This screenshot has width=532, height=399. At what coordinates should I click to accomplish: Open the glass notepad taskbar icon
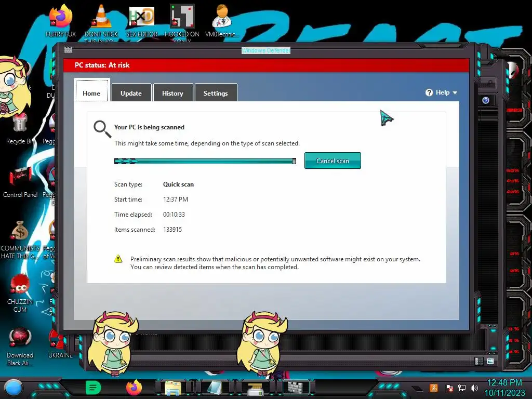point(215,388)
